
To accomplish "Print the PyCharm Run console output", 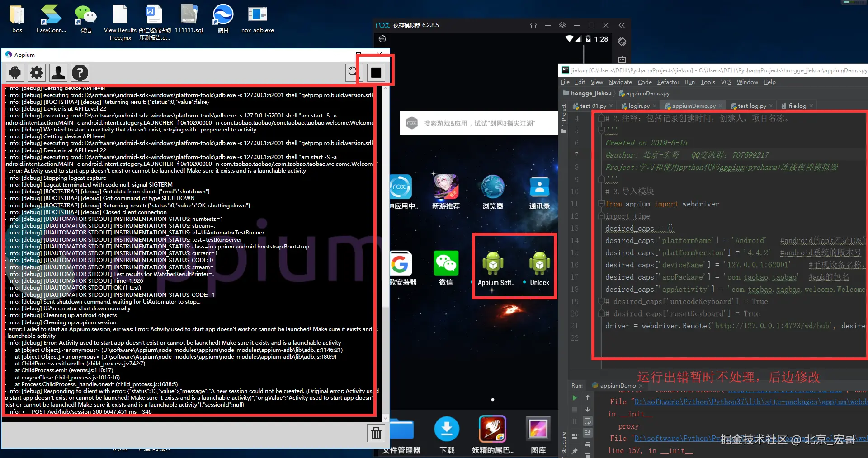I will click(x=588, y=444).
